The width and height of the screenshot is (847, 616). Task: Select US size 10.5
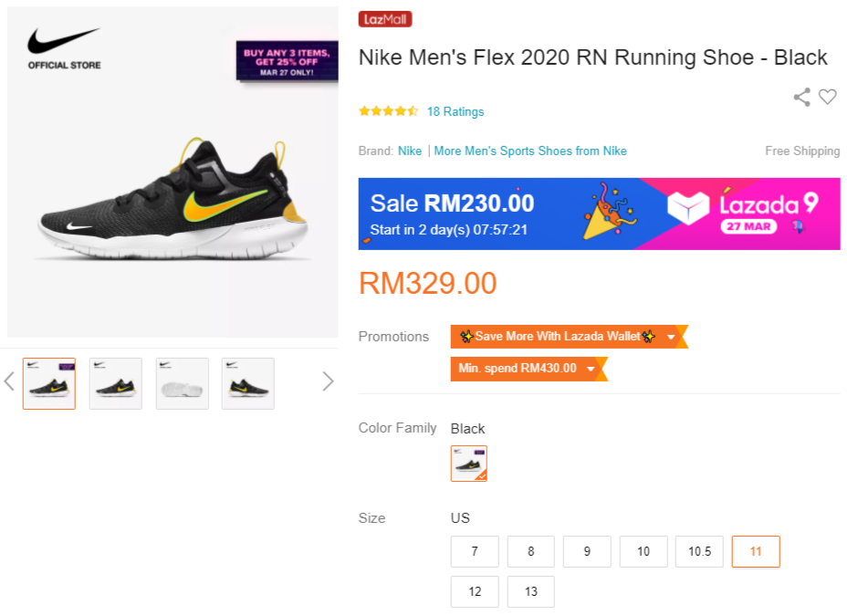699,551
